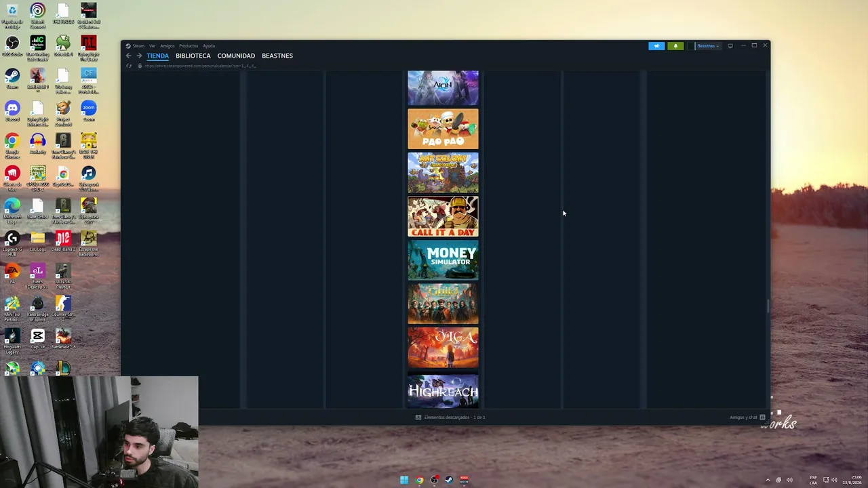
Task: Switch to the TIENDA tab
Action: click(157, 56)
